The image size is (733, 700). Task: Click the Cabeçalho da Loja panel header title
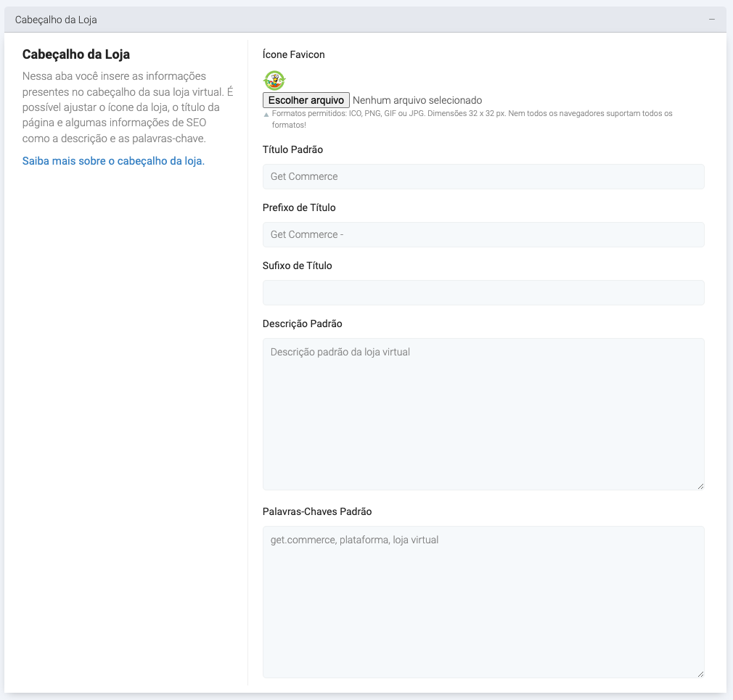[56, 20]
